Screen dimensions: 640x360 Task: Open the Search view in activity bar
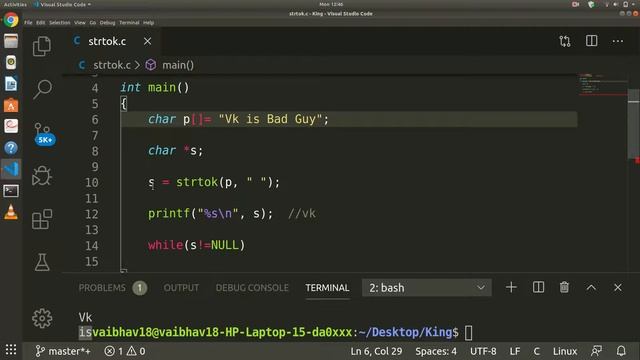tap(42, 89)
